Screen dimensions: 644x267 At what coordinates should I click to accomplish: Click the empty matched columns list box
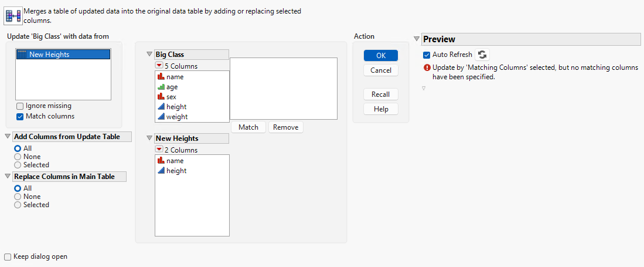(x=283, y=89)
